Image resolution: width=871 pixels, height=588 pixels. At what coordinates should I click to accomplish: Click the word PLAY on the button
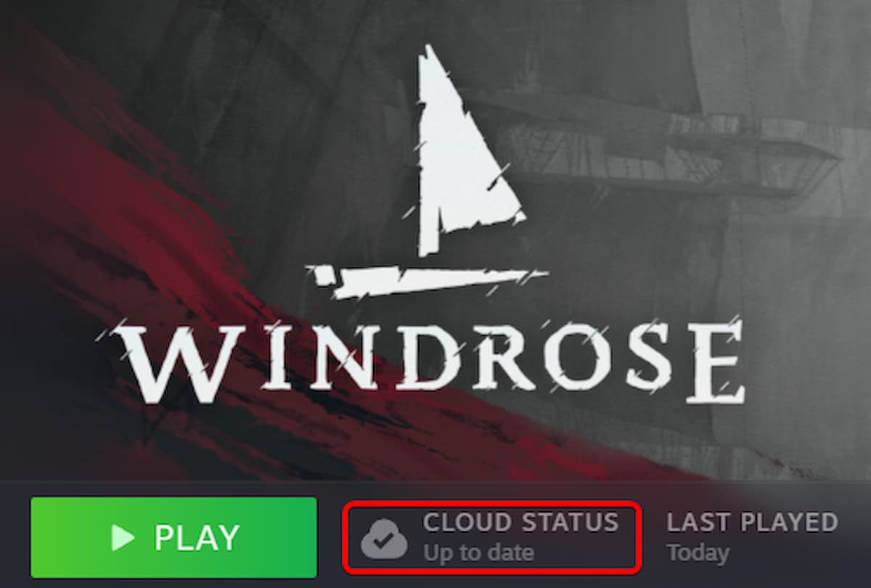click(197, 537)
